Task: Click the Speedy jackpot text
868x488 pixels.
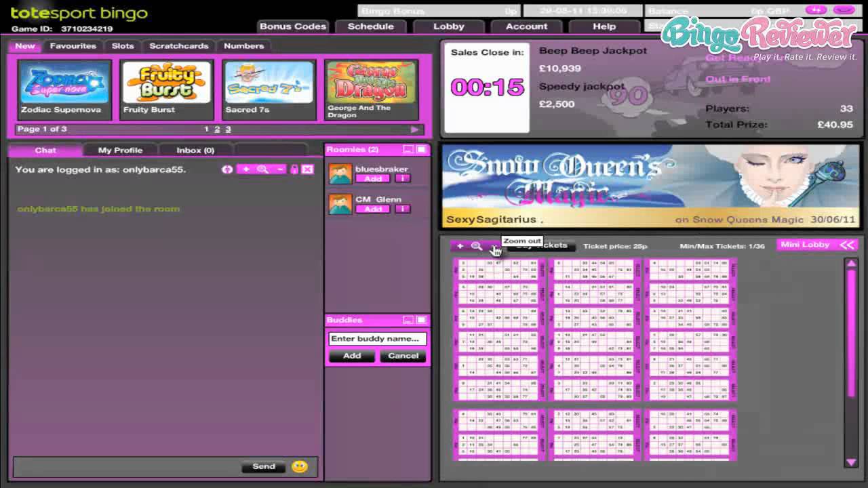Action: 582,86
